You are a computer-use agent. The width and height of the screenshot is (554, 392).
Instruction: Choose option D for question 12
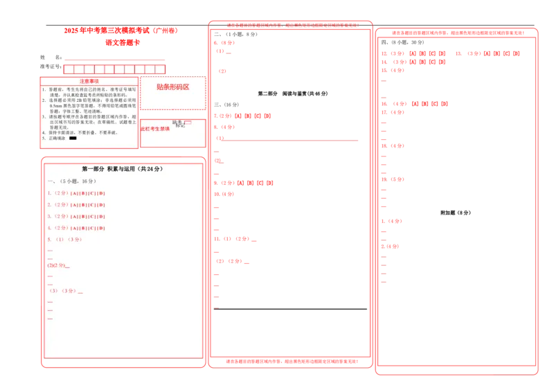pos(442,54)
